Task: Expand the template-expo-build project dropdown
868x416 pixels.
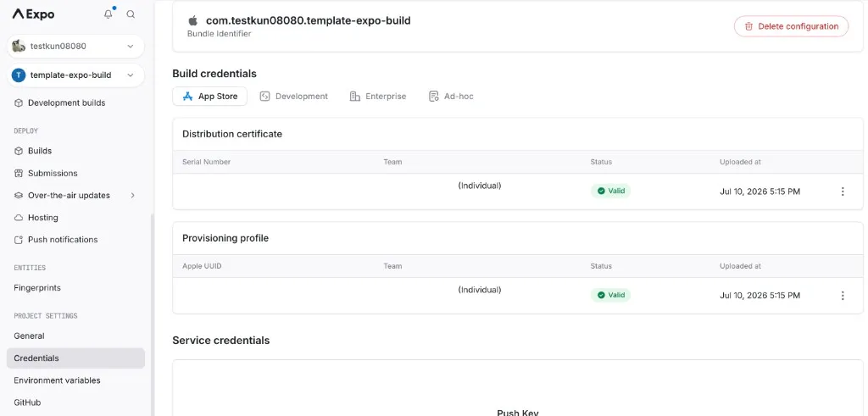Action: pos(131,75)
